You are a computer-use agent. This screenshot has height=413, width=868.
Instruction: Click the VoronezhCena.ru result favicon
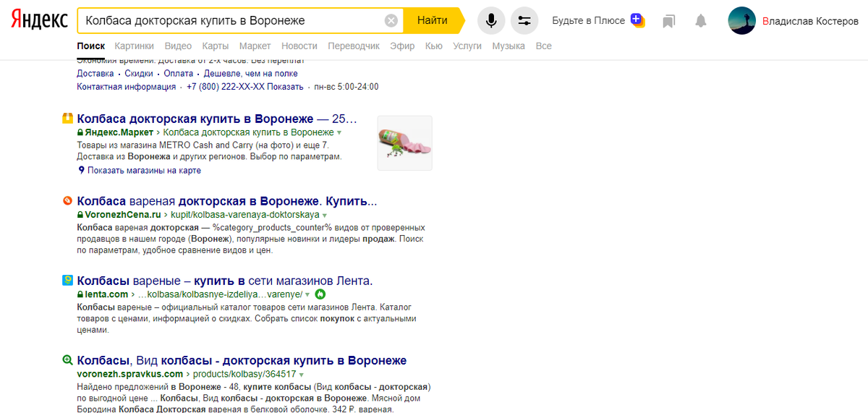pos(67,200)
